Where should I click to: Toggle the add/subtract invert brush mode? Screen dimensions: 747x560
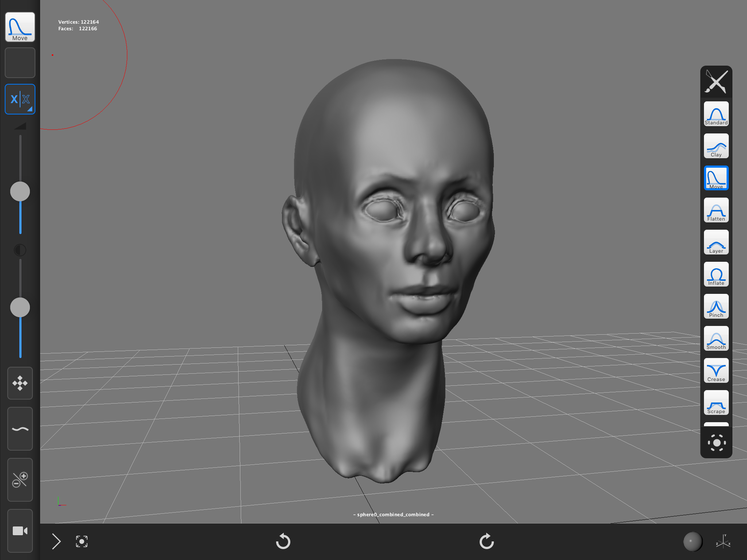tap(20, 480)
